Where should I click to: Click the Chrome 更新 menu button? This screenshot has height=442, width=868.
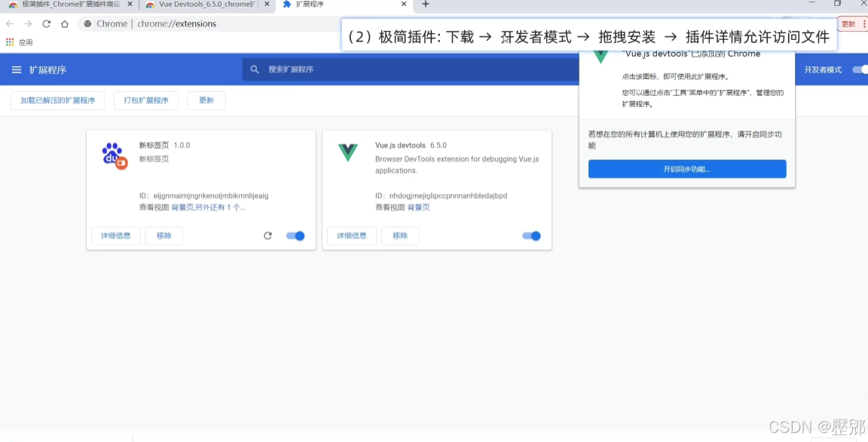click(852, 24)
